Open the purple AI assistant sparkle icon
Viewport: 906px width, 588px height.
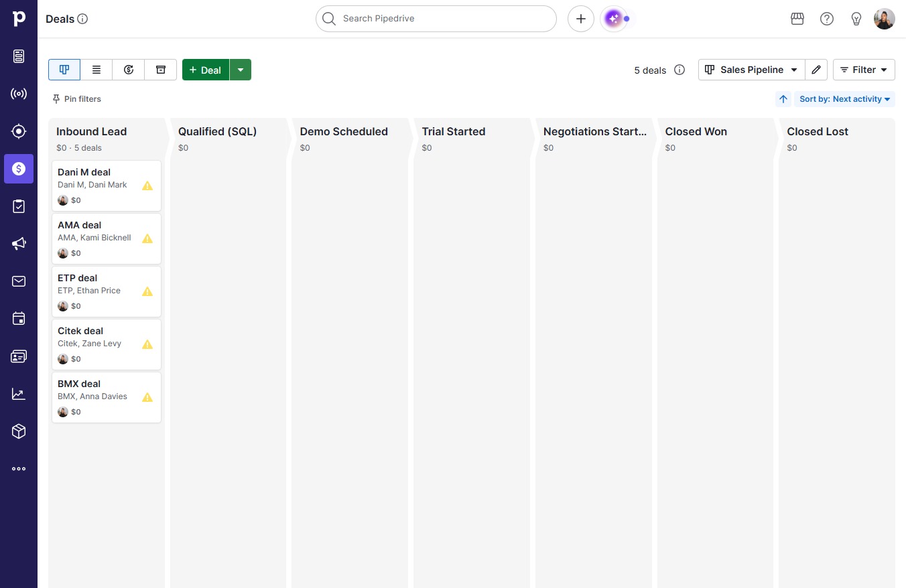tap(614, 19)
